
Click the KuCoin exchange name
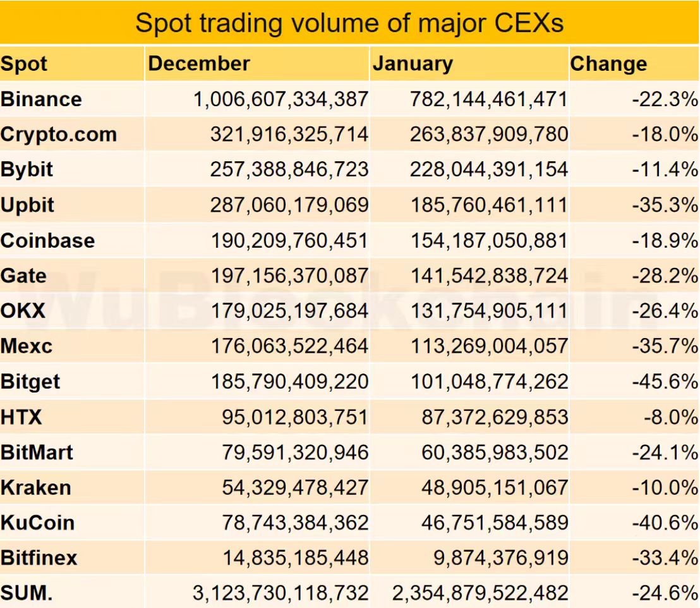click(x=38, y=523)
